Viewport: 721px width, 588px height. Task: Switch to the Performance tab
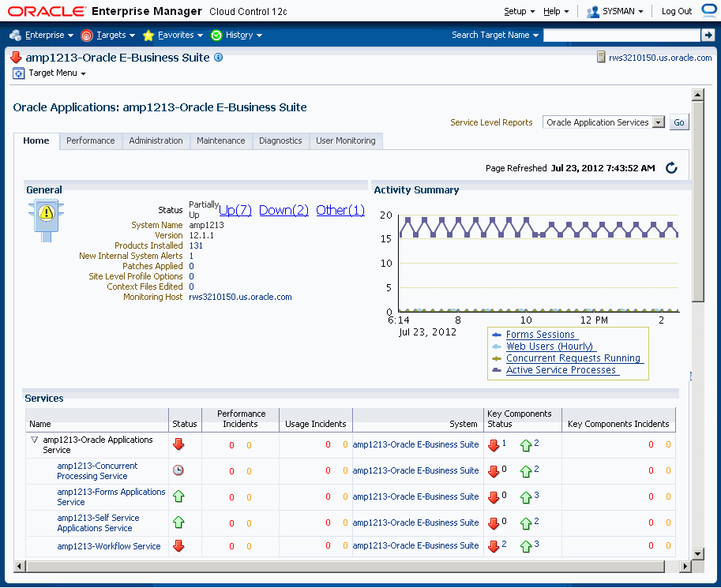point(91,140)
